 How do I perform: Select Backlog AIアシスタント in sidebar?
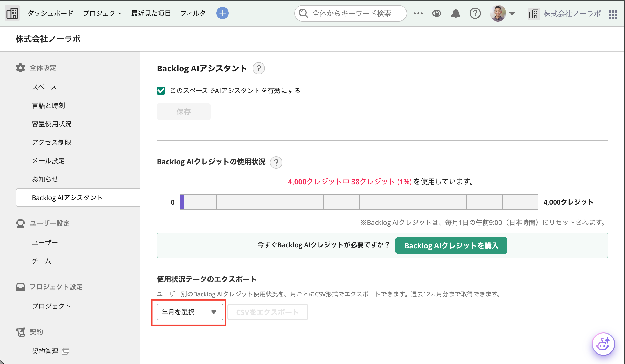(x=78, y=198)
